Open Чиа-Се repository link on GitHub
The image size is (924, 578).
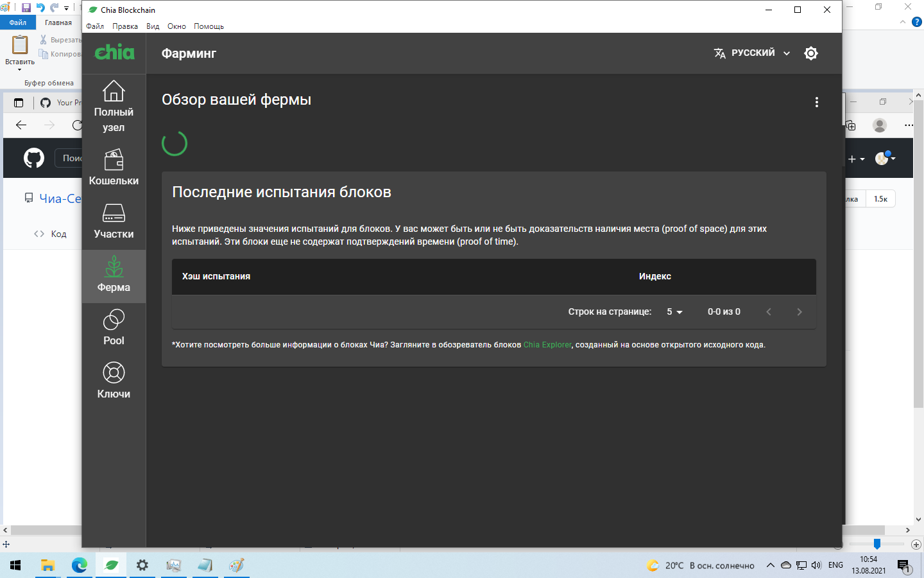(60, 198)
